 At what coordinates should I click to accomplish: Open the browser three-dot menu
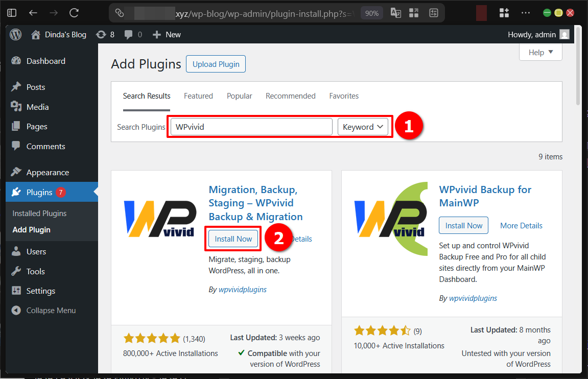coord(525,13)
